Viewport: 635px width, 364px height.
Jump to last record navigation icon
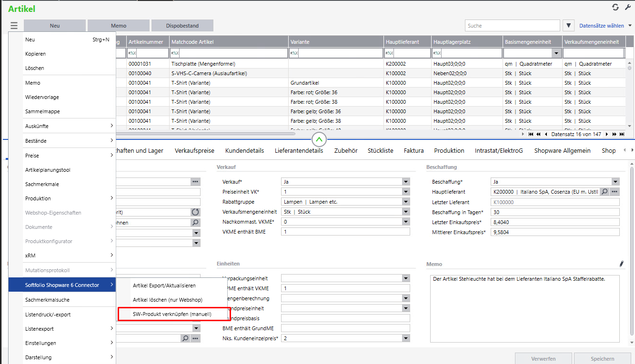point(622,134)
